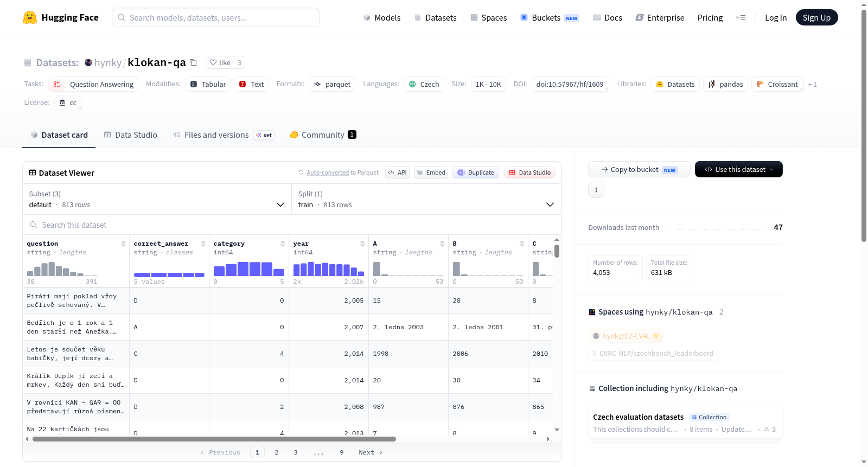Open the hynky/CZ-EVAL space link

pyautogui.click(x=626, y=336)
